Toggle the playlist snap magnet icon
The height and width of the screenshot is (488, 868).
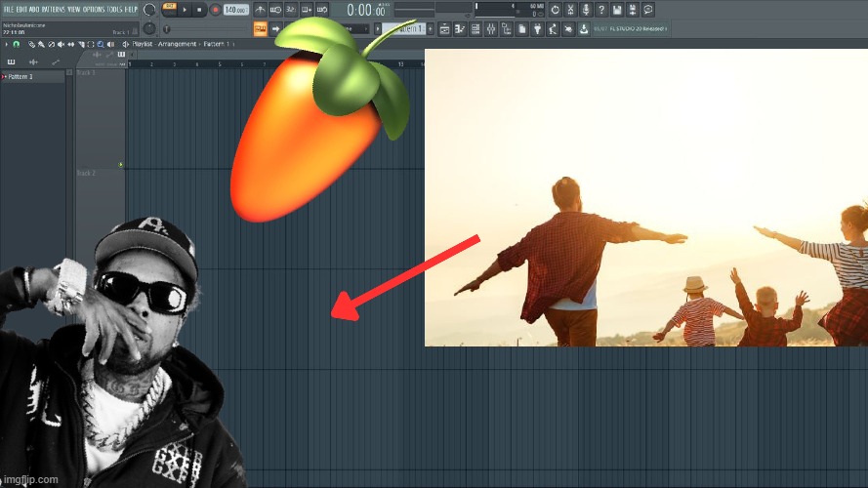click(x=16, y=44)
